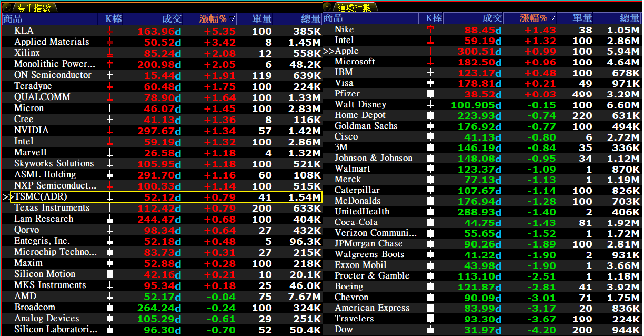Image resolution: width=644 pixels, height=336 pixels.
Task: Click -1.28 change for McDonalds
Action: (x=541, y=201)
